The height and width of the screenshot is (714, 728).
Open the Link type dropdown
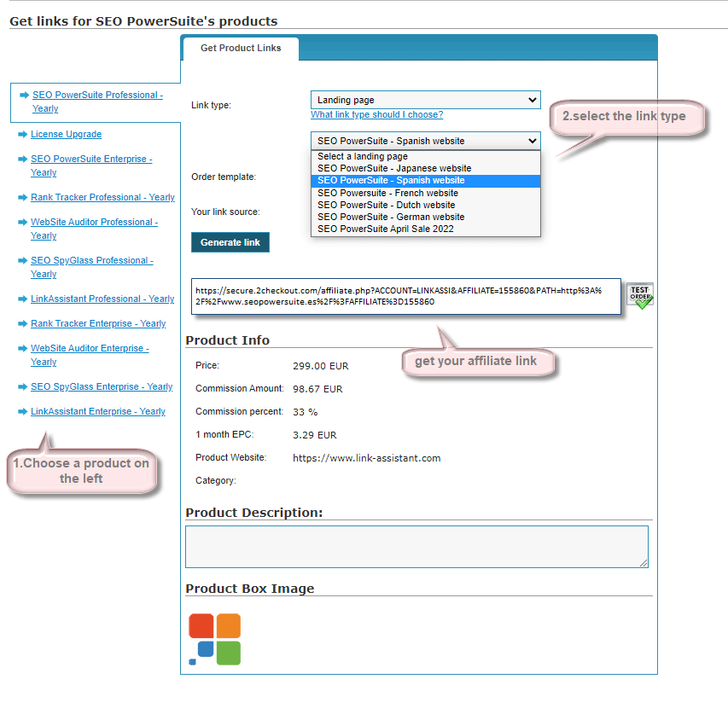(425, 100)
